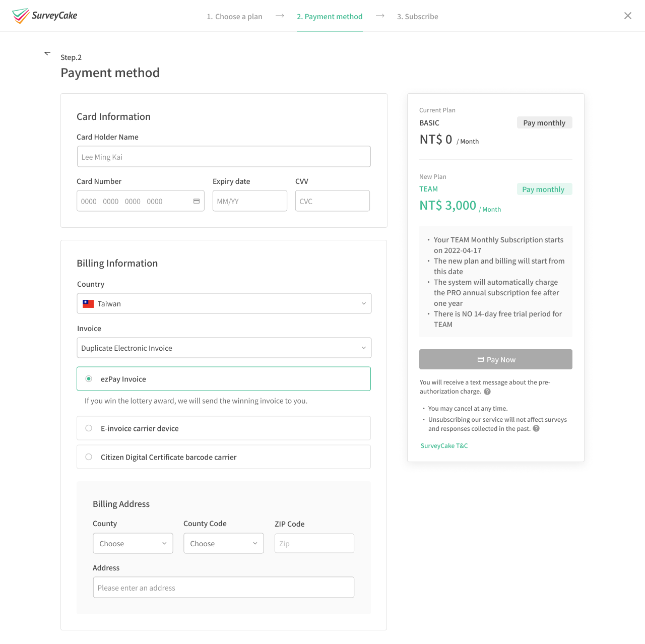Select E-invoice carrier device option
The width and height of the screenshot is (645, 644).
click(89, 428)
